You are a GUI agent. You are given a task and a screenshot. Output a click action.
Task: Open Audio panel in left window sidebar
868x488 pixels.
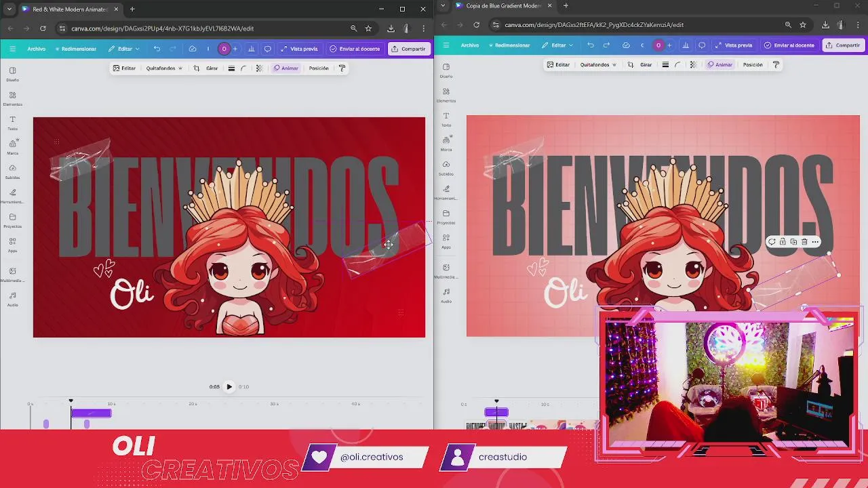pyautogui.click(x=12, y=299)
